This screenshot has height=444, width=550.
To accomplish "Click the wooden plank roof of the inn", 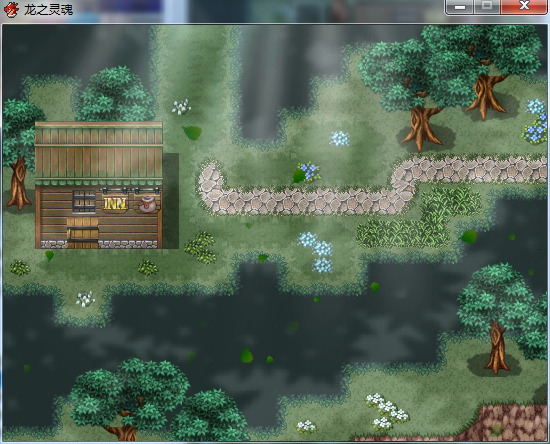I will click(99, 152).
